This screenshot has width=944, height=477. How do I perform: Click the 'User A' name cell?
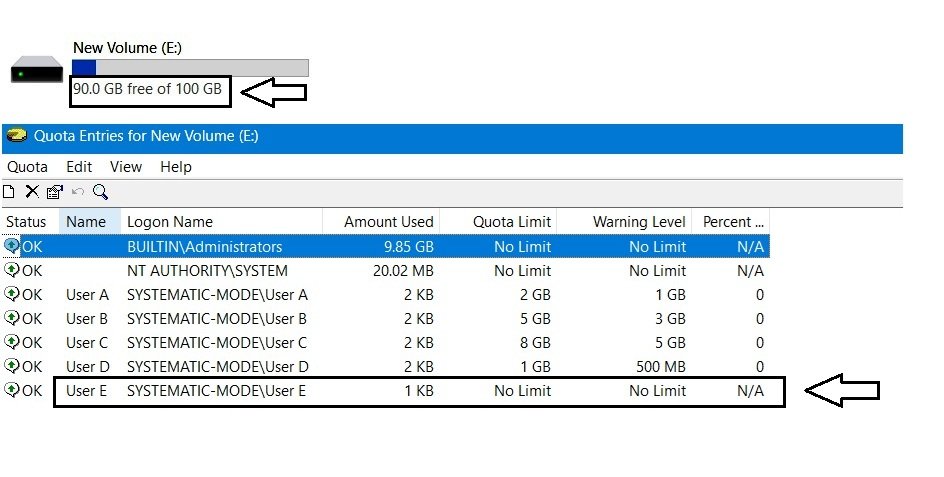point(87,295)
